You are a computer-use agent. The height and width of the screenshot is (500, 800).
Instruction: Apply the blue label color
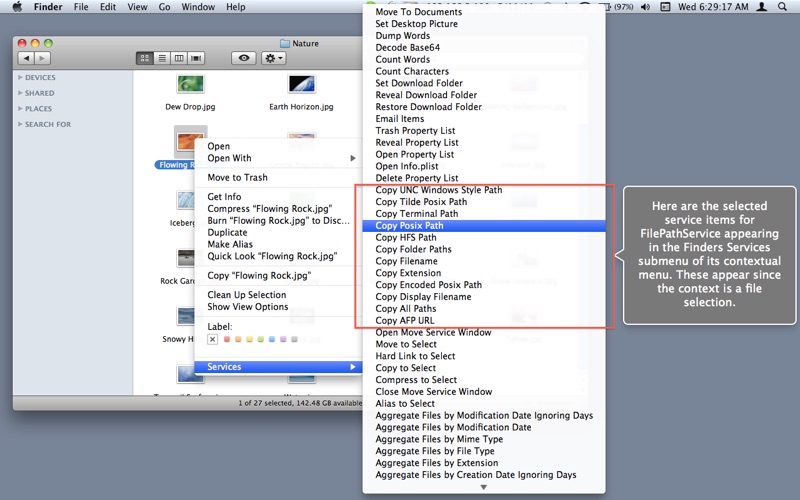pos(272,339)
